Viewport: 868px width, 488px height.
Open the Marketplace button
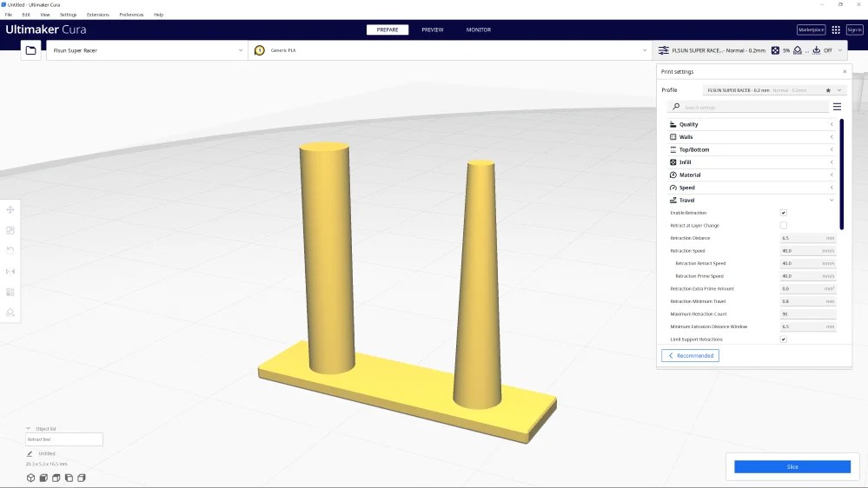point(811,30)
